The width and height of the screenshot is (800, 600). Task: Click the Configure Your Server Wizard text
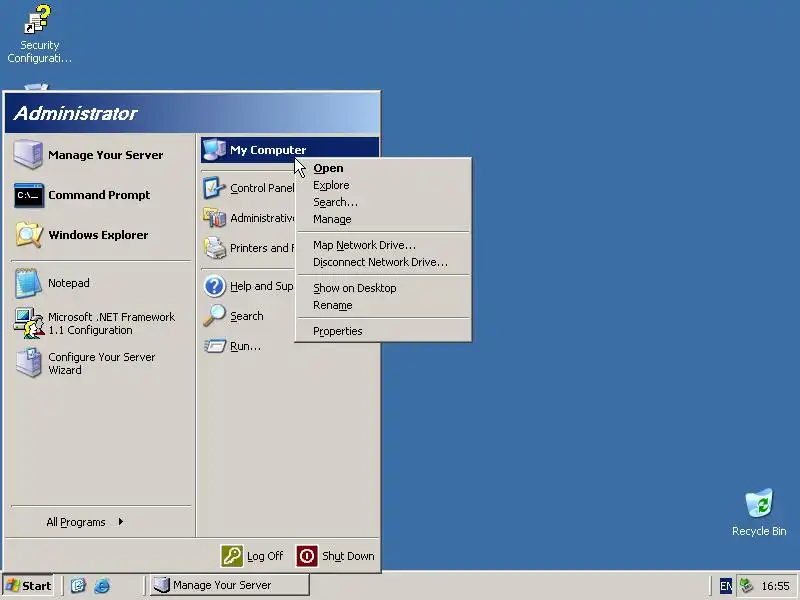pyautogui.click(x=102, y=363)
